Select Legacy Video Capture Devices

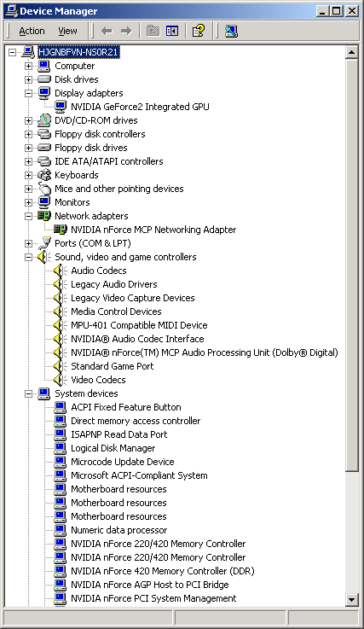tap(133, 298)
